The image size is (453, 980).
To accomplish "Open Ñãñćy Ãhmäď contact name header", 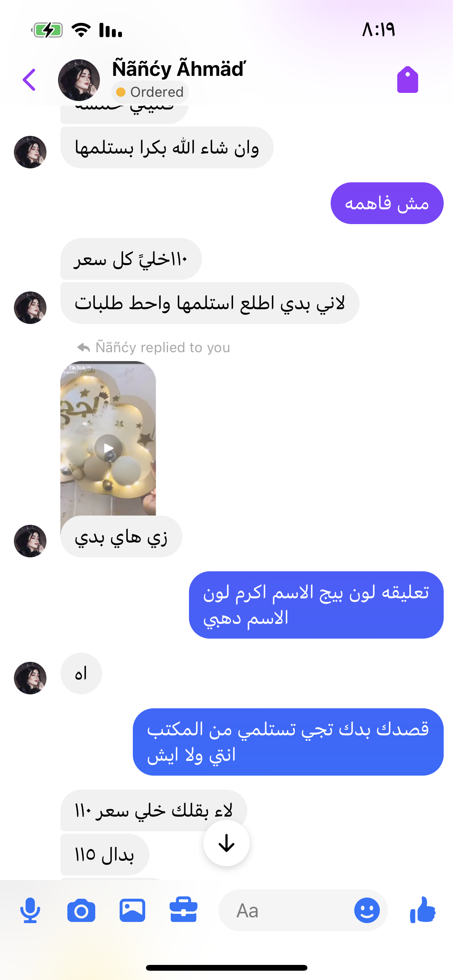I will (x=179, y=69).
